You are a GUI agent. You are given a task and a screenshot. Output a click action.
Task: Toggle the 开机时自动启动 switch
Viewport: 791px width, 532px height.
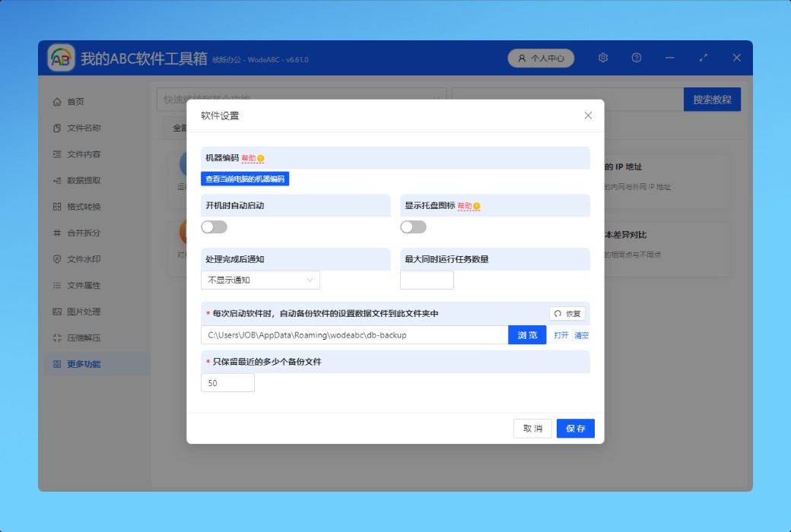(214, 227)
